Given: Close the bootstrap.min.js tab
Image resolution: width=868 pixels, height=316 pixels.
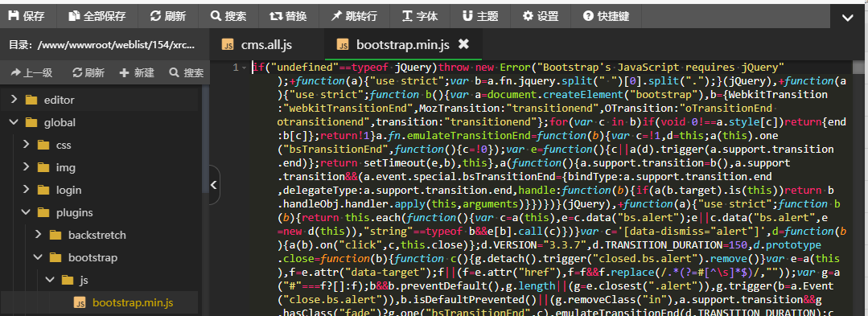Looking at the screenshot, I should coord(464,43).
